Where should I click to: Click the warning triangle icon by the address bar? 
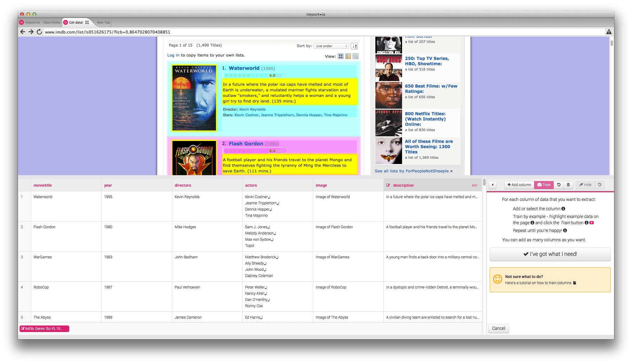(x=609, y=32)
